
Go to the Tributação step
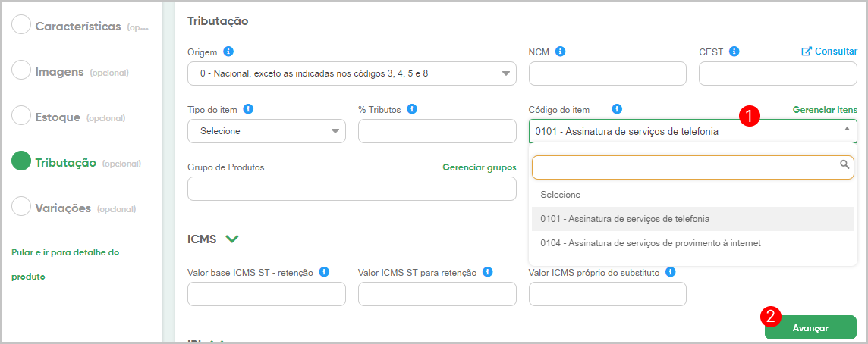coord(66,163)
